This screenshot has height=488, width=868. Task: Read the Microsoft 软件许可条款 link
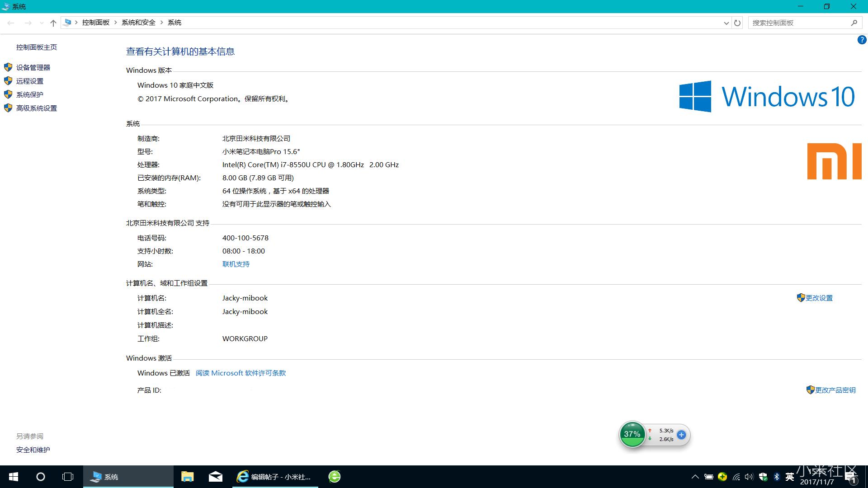pyautogui.click(x=241, y=373)
